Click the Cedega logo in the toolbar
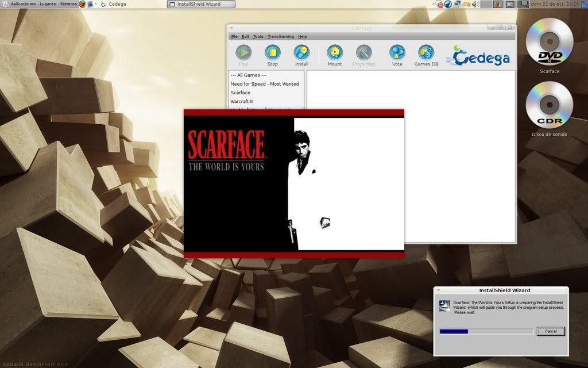The height and width of the screenshot is (368, 588). coord(478,56)
